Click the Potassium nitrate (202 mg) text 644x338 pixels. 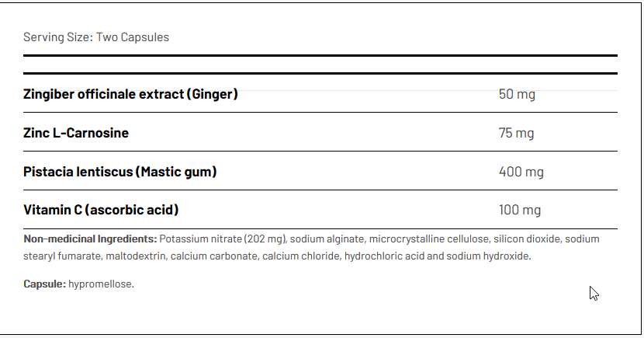tap(221, 239)
